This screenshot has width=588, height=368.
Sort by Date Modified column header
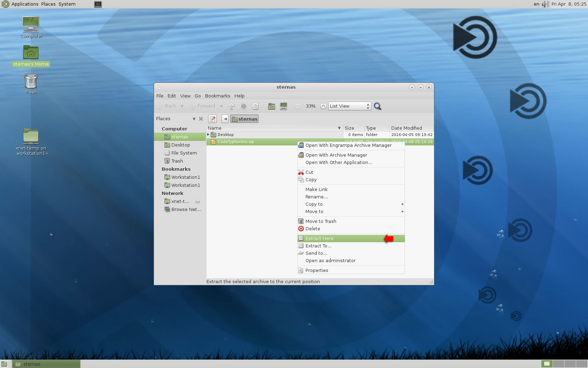tap(412, 128)
